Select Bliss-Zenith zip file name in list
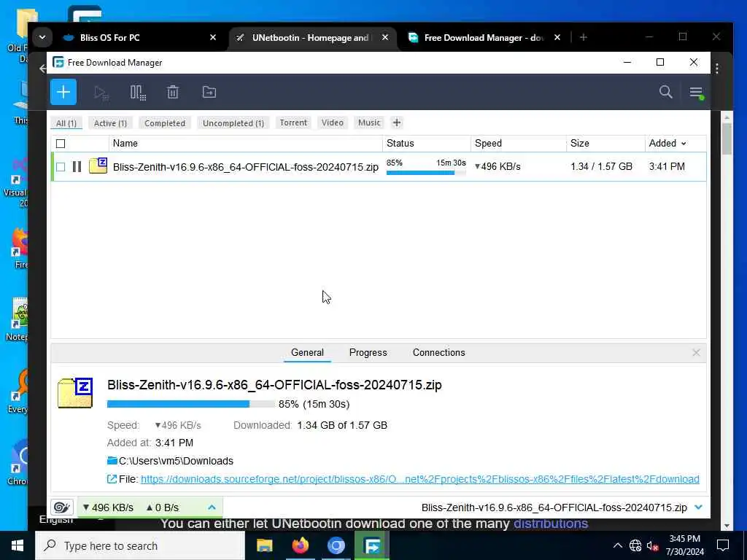 [245, 167]
